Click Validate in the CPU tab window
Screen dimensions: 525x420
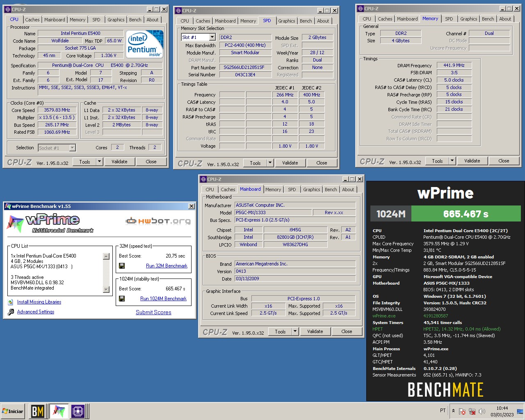[x=119, y=162]
